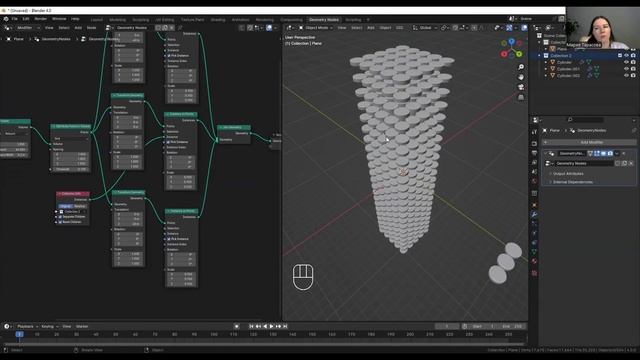Disable Cylinder.002 in renders via camera icon
The image size is (640, 360).
(x=633, y=76)
